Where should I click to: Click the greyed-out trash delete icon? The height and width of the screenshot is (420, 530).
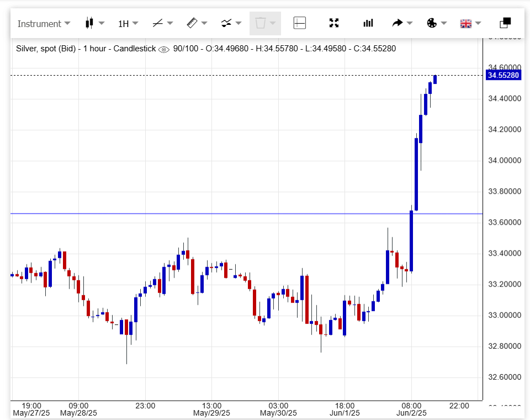click(x=260, y=23)
